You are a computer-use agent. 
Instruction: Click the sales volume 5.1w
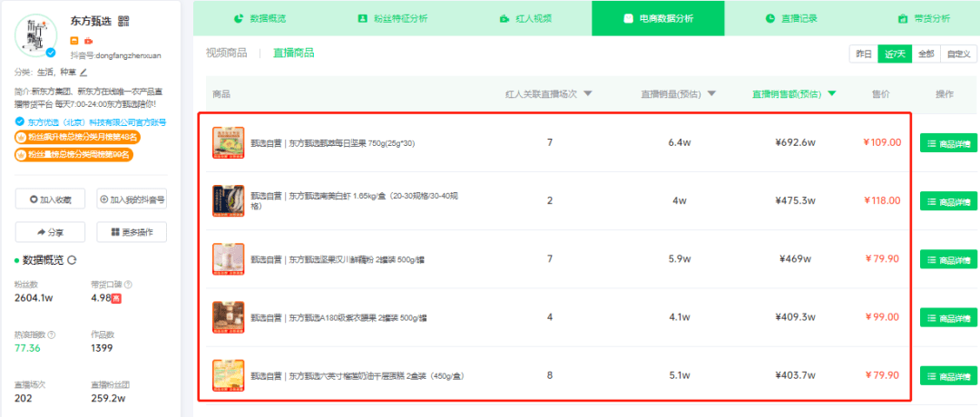679,376
